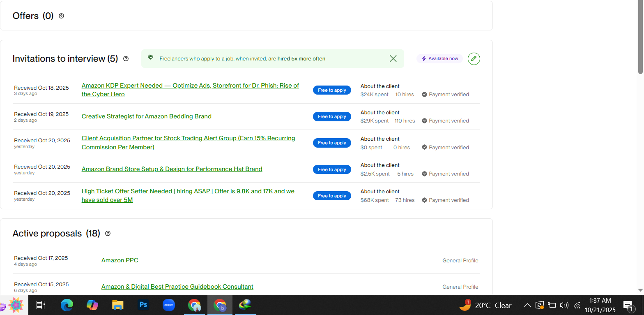Click the 1:37 AM clock and date
Screen dimensions: 644x315
tap(600, 305)
